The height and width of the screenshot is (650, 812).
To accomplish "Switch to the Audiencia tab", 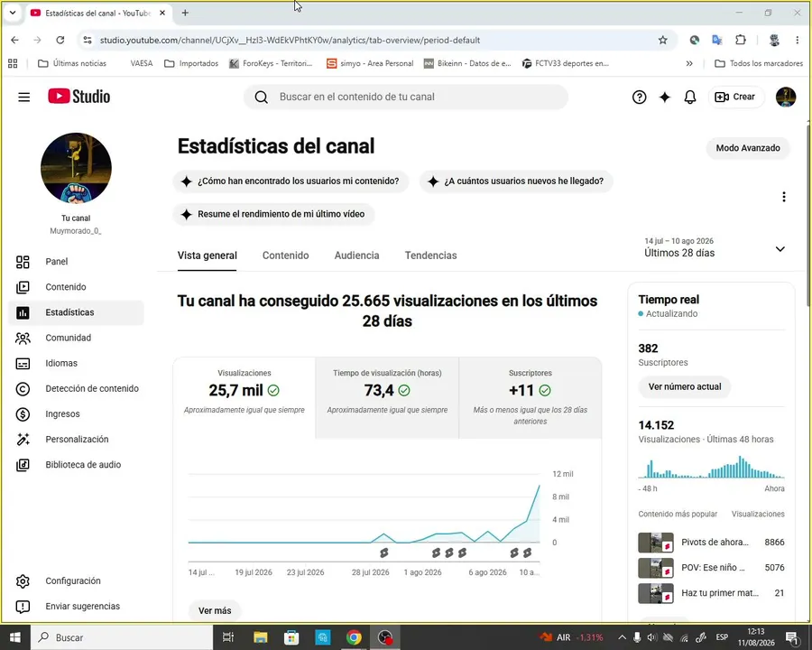I will click(356, 255).
